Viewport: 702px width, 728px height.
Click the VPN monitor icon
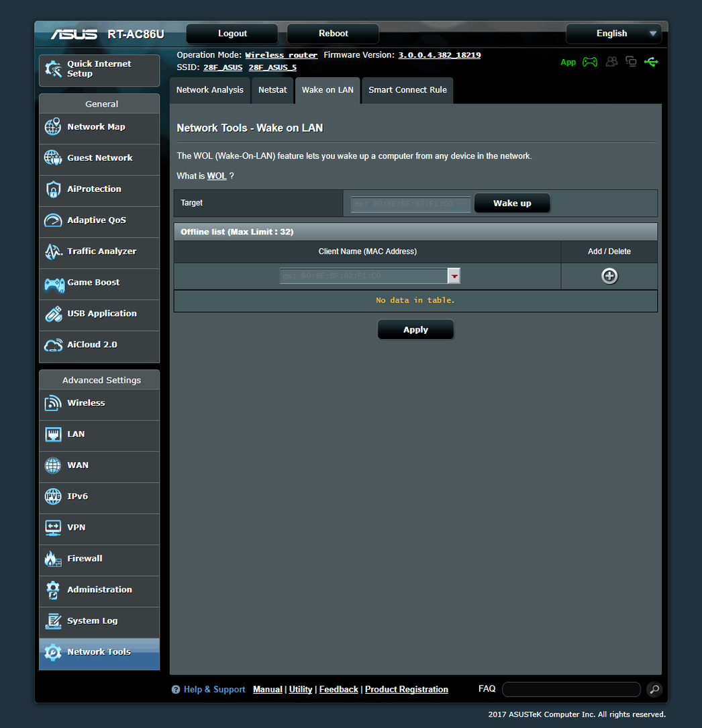point(53,528)
